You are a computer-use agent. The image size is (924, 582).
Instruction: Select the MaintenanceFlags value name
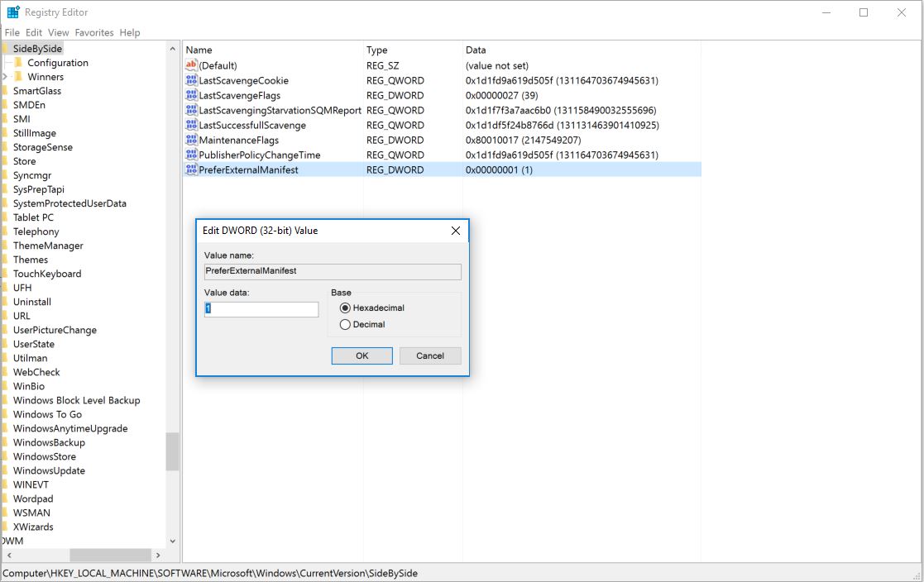click(239, 140)
